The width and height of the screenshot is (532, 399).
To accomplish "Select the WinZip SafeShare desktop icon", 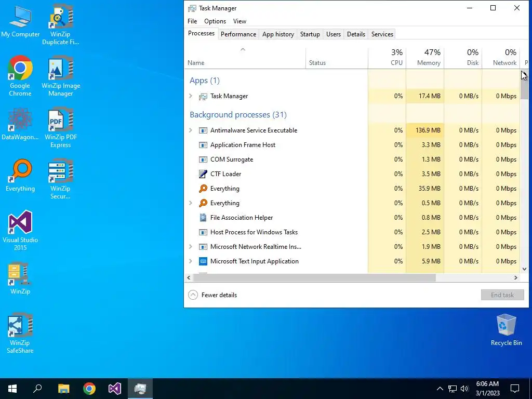I will point(20,333).
